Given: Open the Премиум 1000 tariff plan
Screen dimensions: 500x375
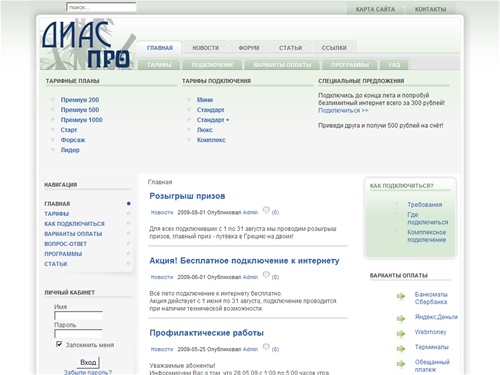Looking at the screenshot, I should tap(81, 120).
